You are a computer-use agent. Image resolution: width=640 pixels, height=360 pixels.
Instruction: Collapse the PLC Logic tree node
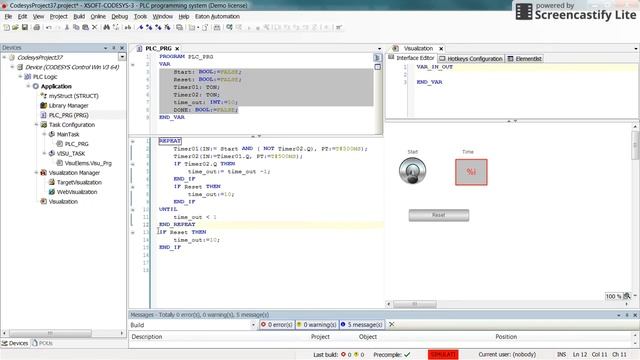20,77
